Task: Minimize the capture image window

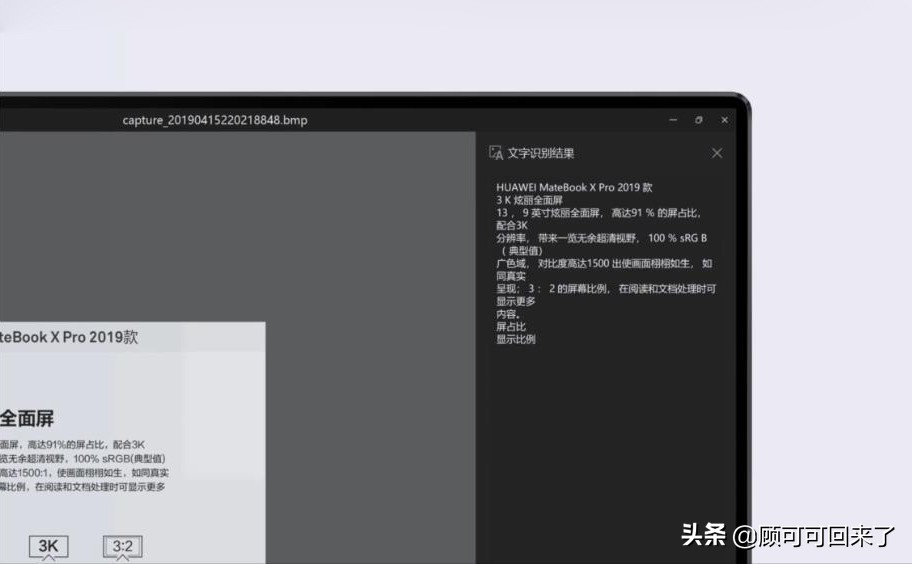Action: coord(673,120)
